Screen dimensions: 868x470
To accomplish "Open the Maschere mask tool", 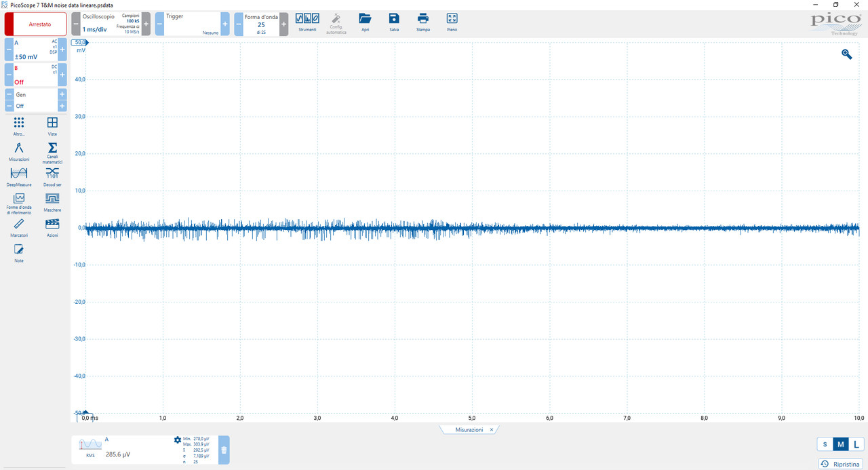I will click(x=52, y=202).
